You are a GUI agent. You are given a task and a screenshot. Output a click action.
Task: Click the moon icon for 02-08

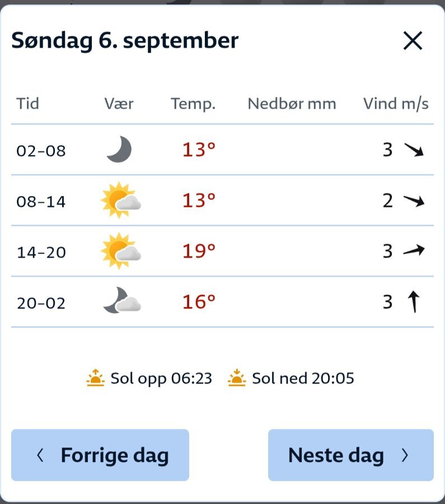(119, 149)
